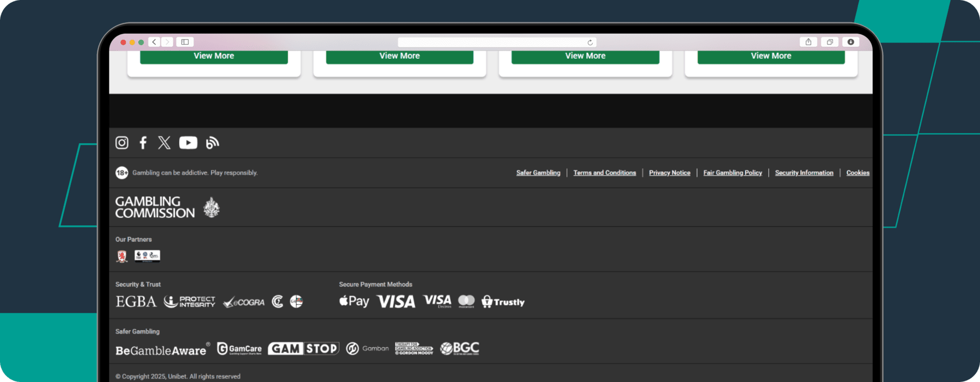Screen dimensions: 980x382
Task: Open the X (Twitter) social icon
Action: pos(164,143)
